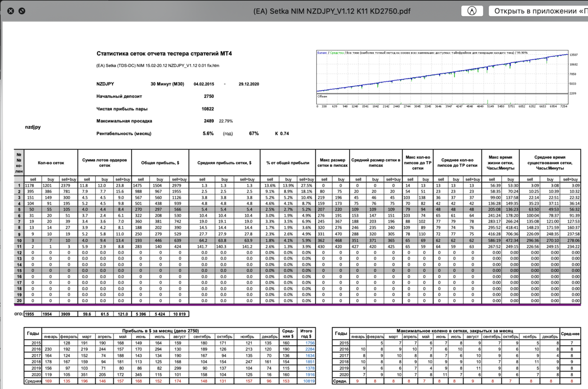Click average time cell '278:06' in row 10
The width and height of the screenshot is (588, 389).
tap(570, 240)
